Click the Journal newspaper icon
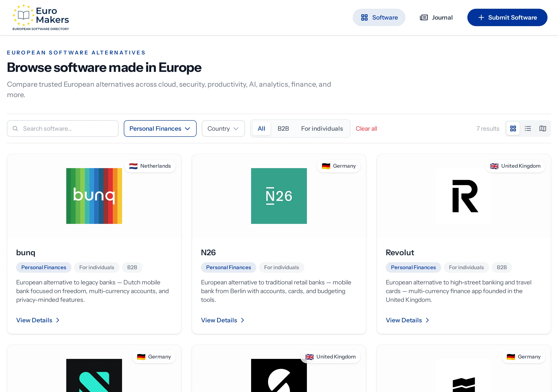 [424, 17]
